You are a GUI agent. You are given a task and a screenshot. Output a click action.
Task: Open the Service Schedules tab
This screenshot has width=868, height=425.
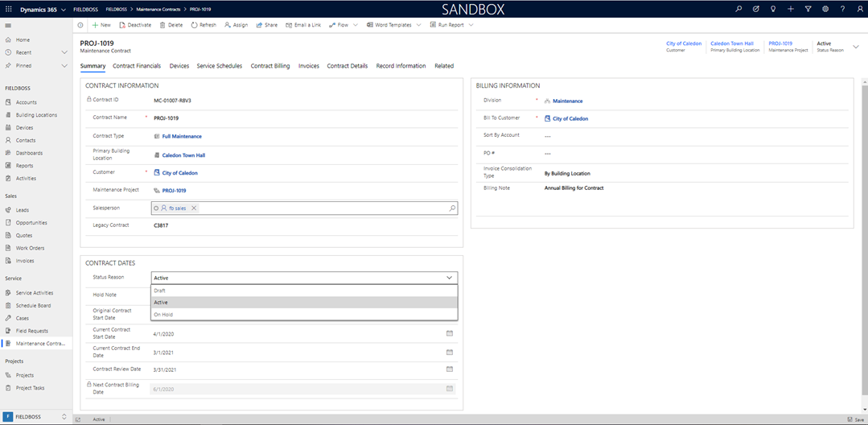click(220, 66)
